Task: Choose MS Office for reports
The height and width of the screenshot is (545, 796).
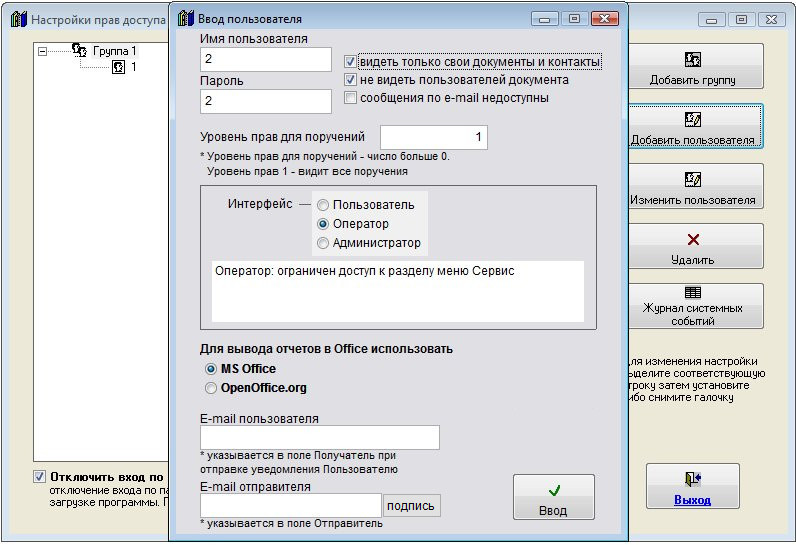Action: point(211,369)
